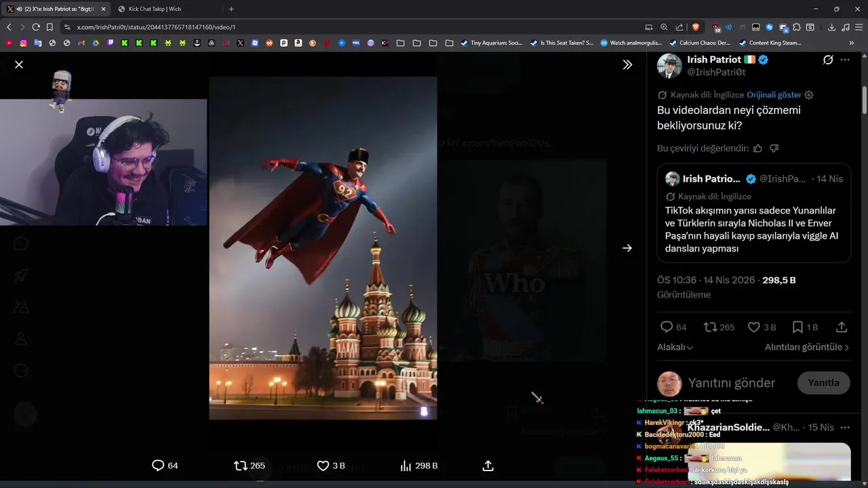Viewport: 868px width, 488px height.
Task: Open Brave Shields lion icon
Action: coord(696,27)
